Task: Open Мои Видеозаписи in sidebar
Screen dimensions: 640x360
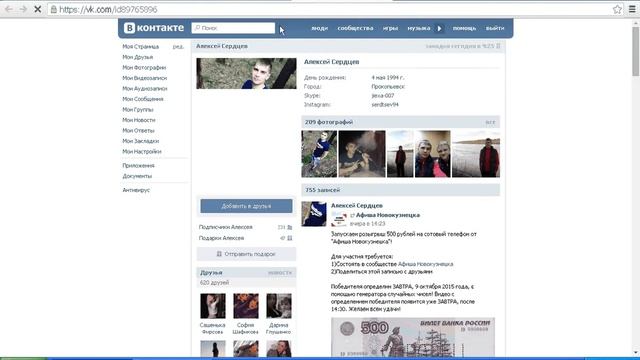Action: pos(144,78)
